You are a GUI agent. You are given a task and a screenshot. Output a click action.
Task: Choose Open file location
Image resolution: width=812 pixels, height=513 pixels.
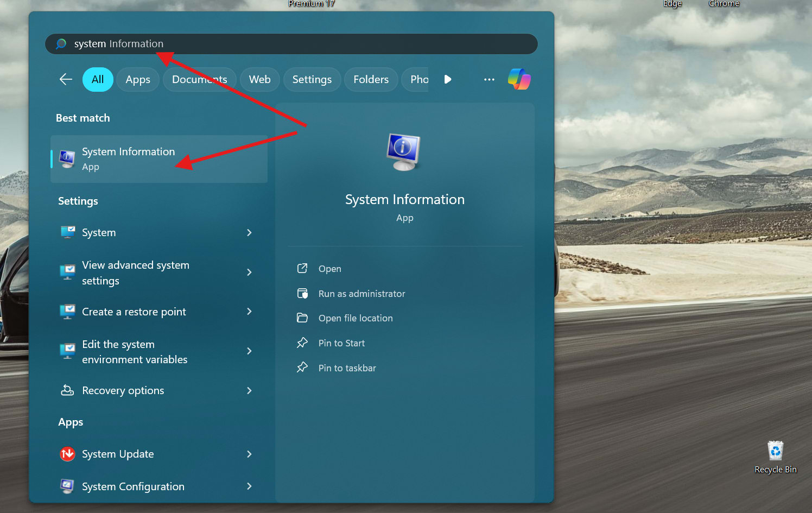click(356, 318)
